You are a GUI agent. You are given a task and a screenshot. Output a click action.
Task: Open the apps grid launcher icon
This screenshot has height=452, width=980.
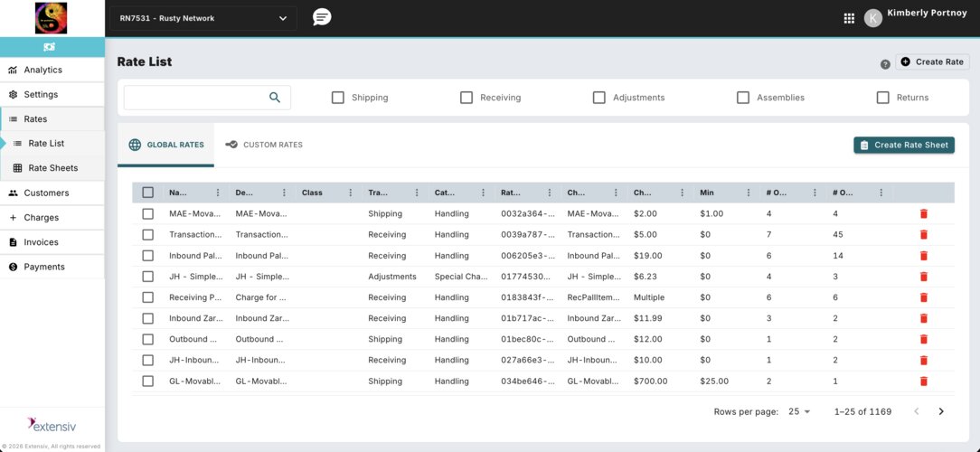[x=849, y=18]
